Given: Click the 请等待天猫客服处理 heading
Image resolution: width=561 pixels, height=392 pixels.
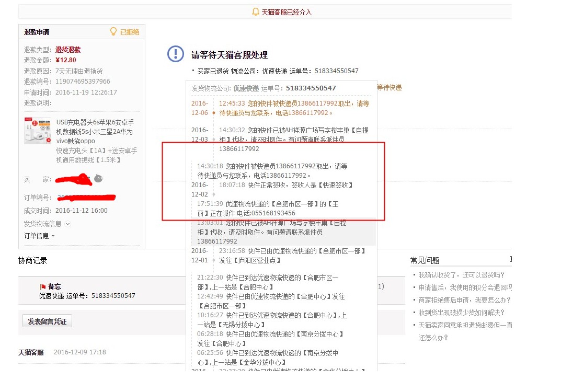Looking at the screenshot, I should 230,55.
